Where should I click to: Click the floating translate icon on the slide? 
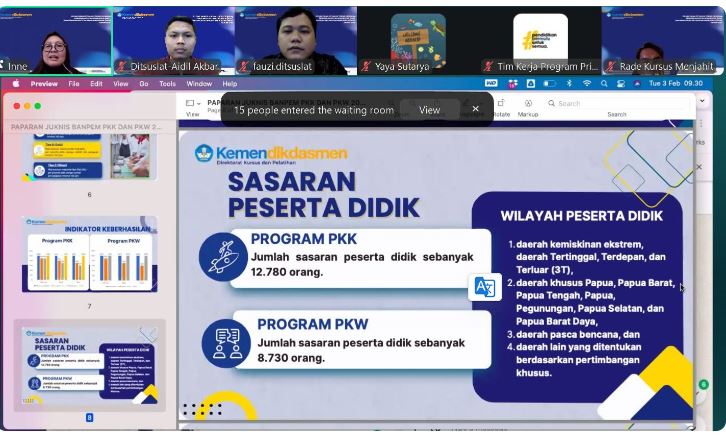click(x=484, y=287)
